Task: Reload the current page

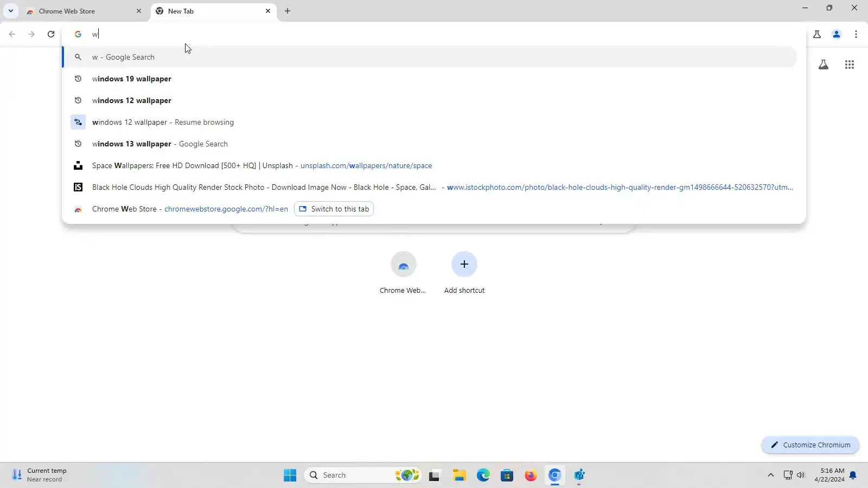Action: pyautogui.click(x=51, y=34)
